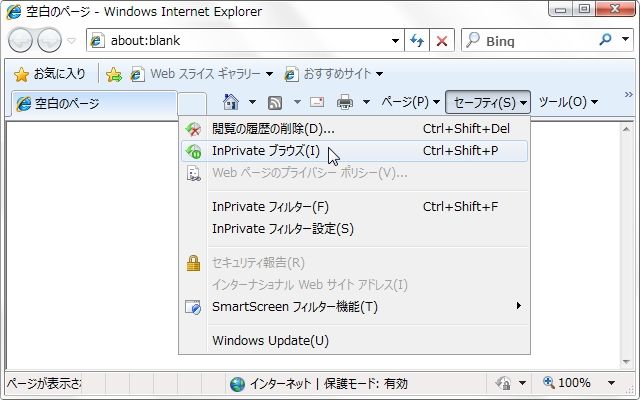Select Windows Update(U) menu item
Viewport: 640px width, 400px height.
pos(354,340)
